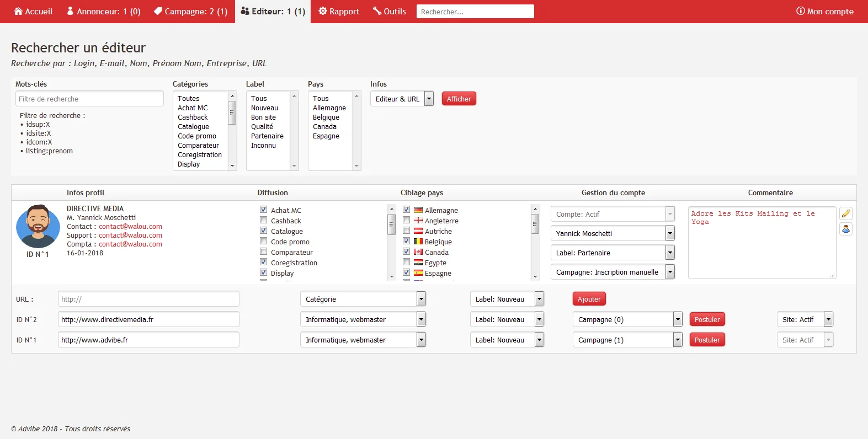This screenshot has width=868, height=439.
Task: Click the Contact email link
Action: (x=130, y=227)
